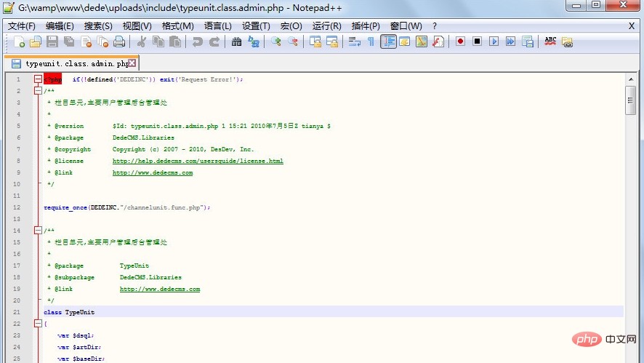Screen dimensions: 644x363
Task: Toggle word wrap in the toolbar
Action: [355, 41]
